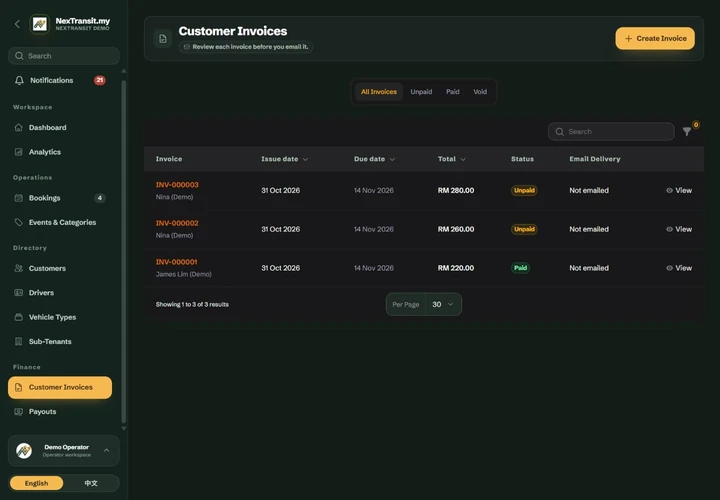
Task: Click Unpaid status badge of INV-000003
Action: pos(524,191)
